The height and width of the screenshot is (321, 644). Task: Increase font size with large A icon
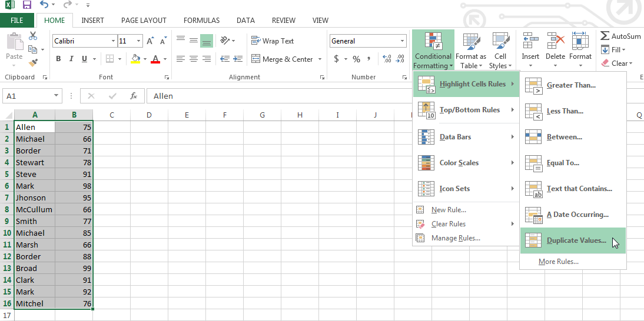tap(150, 41)
